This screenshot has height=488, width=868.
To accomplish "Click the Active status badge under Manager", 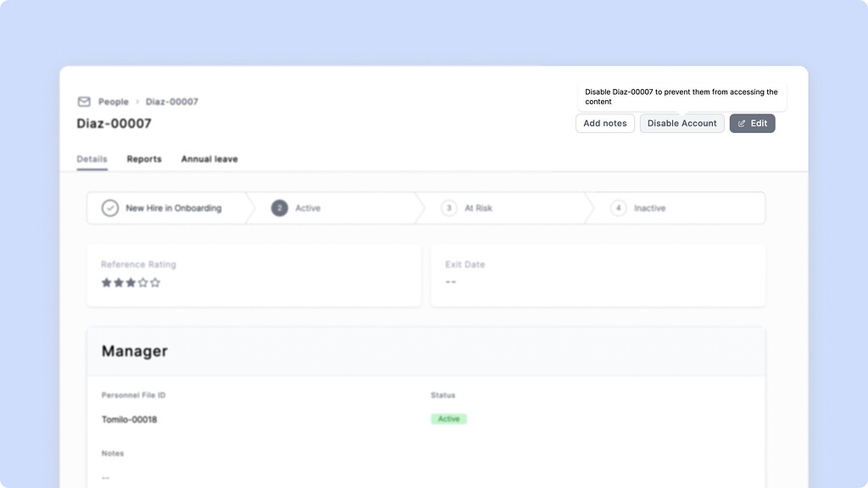I will pyautogui.click(x=448, y=419).
